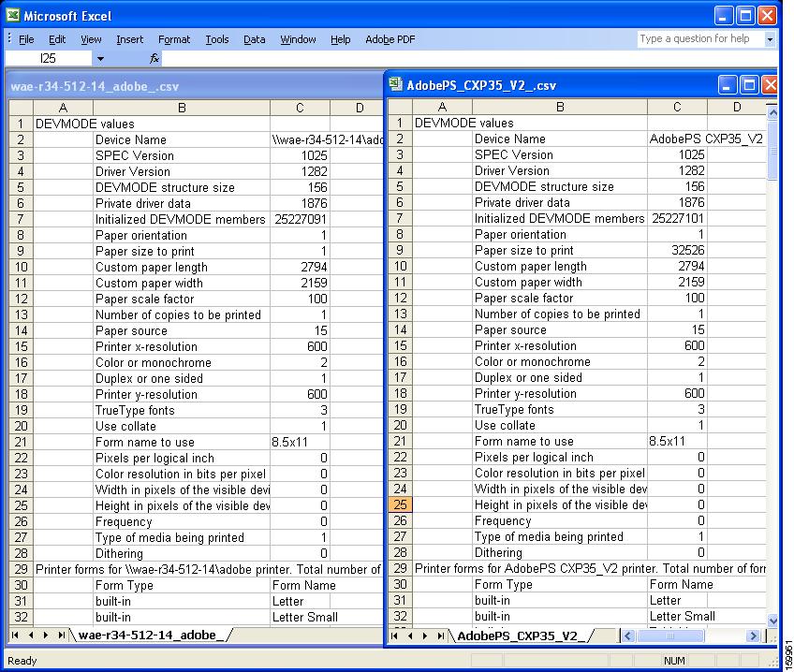
Task: Click the vertical scrollbar down arrow in AdobePS window
Action: [x=772, y=621]
